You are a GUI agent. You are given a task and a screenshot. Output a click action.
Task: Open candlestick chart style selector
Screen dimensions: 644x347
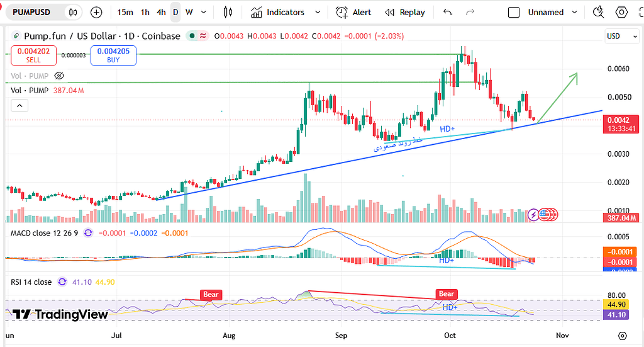coord(228,13)
